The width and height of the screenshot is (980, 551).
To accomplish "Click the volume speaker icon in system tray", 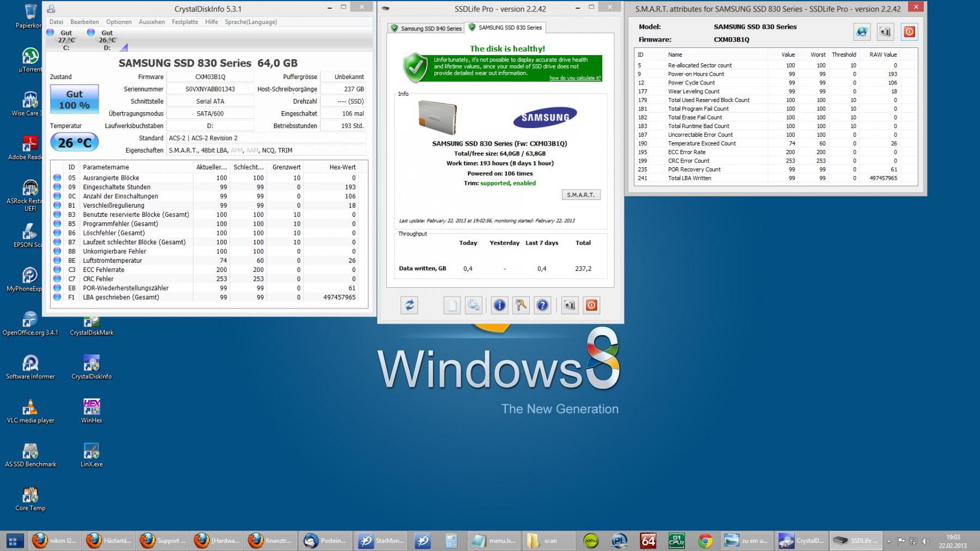I will click(925, 541).
